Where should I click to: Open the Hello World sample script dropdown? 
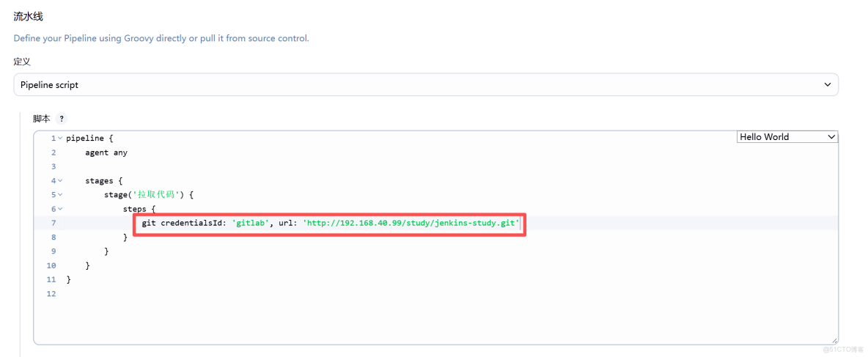(x=787, y=136)
